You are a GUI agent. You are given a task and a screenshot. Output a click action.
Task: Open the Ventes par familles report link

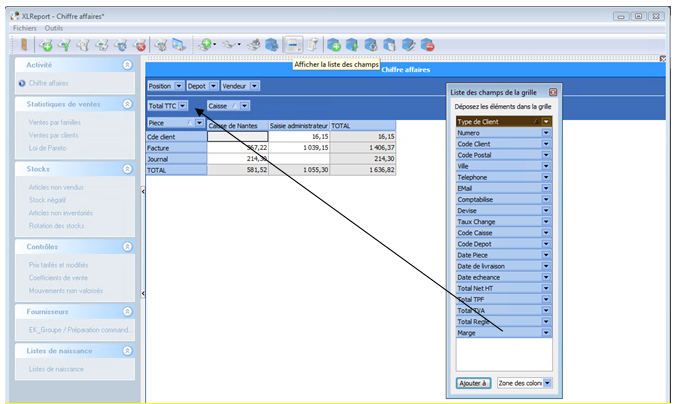click(56, 122)
